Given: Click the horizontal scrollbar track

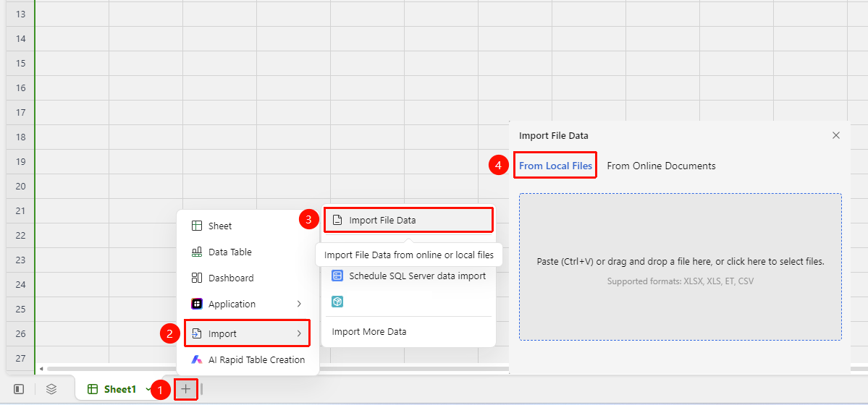Looking at the screenshot, I should 277,369.
